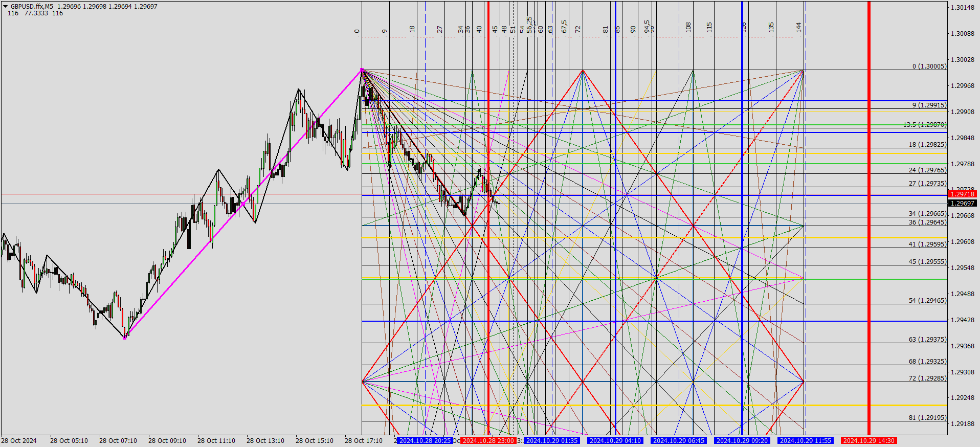
Task: Click level label 34 (1.29665)
Action: click(x=927, y=214)
